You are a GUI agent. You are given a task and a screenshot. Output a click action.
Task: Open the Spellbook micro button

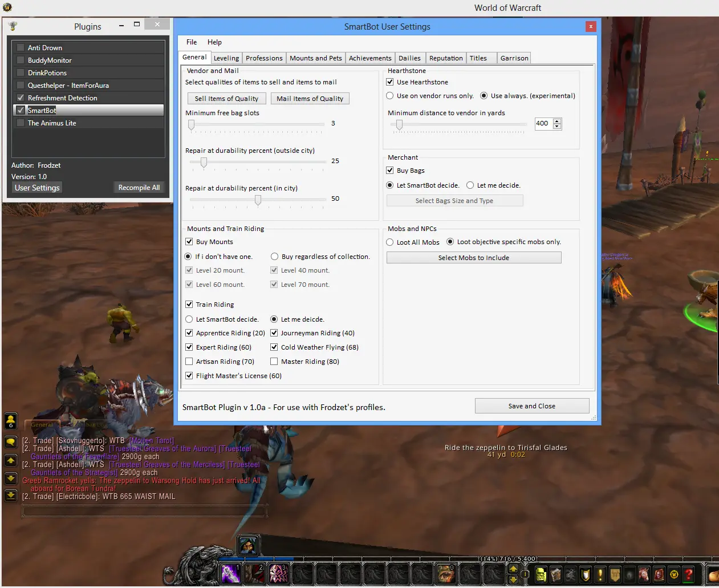556,574
